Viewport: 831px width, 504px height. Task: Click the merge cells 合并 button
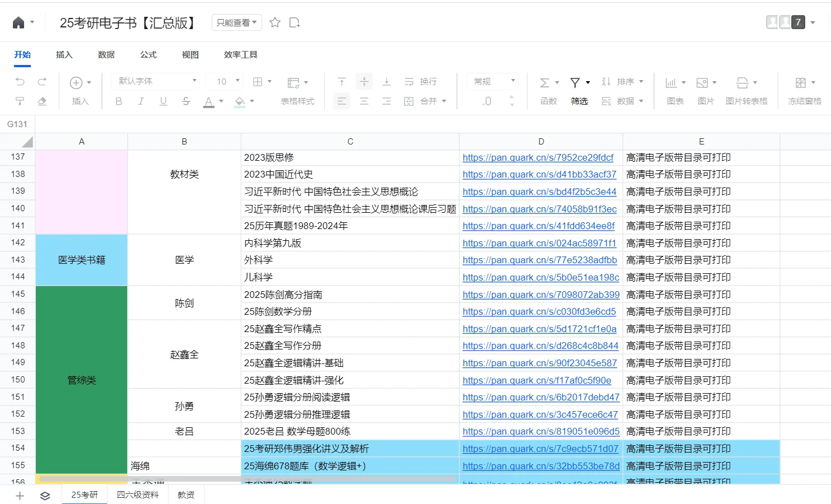(x=421, y=101)
